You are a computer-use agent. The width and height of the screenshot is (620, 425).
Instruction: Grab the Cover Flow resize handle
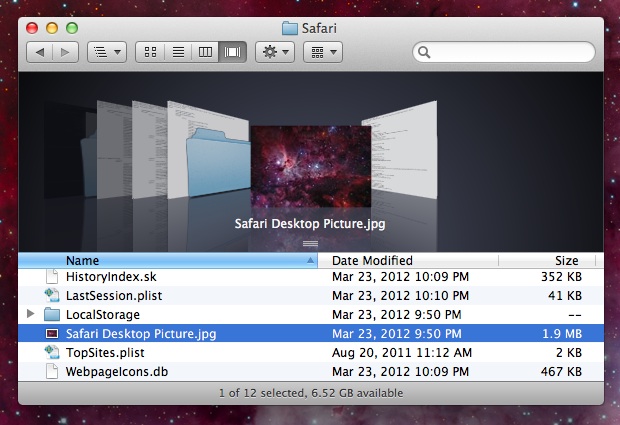click(x=310, y=244)
